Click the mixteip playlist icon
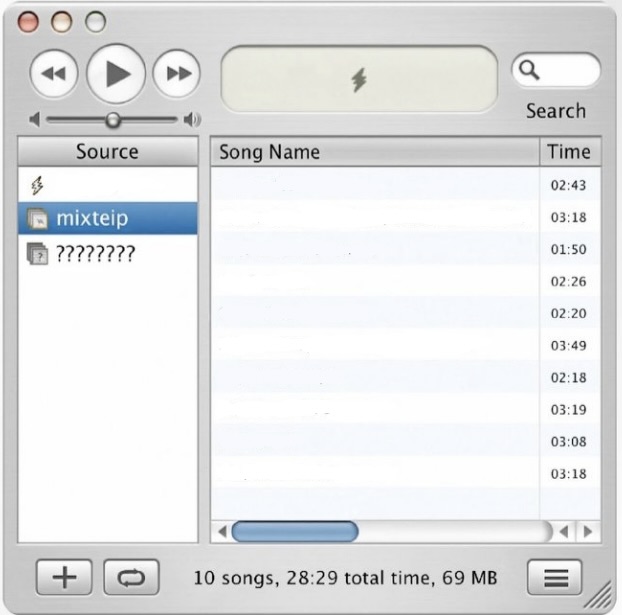Viewport: 622px width, 615px height. [37, 219]
